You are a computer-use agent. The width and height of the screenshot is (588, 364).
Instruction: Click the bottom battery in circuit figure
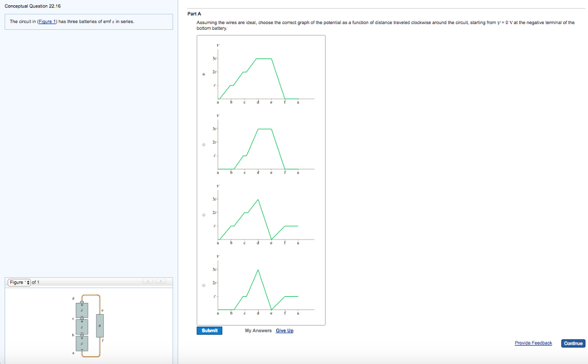82,343
